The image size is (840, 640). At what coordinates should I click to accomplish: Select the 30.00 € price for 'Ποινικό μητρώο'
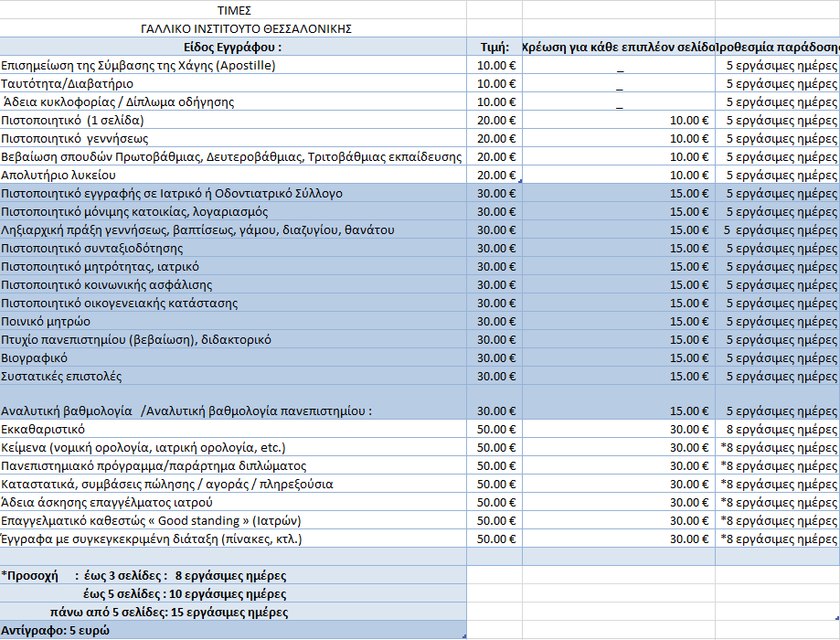(x=496, y=321)
